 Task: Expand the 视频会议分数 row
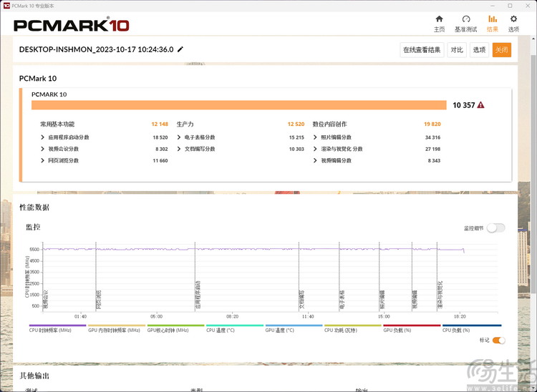coord(43,149)
